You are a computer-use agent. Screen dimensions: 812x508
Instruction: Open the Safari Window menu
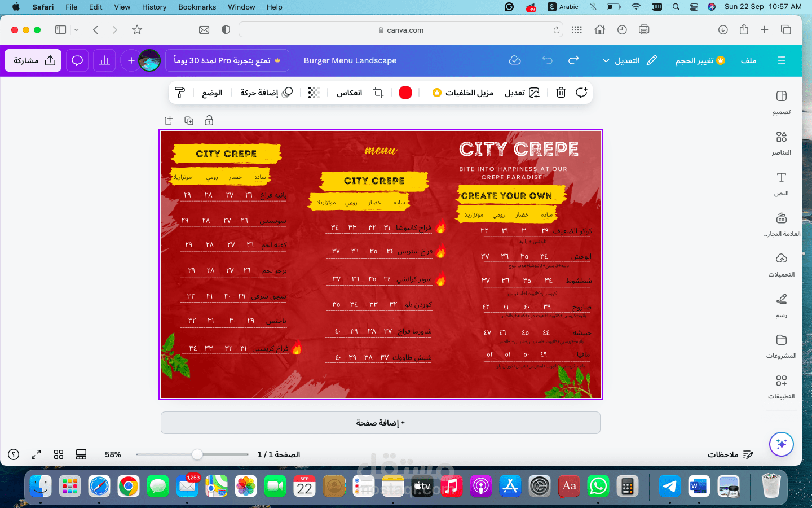(241, 7)
